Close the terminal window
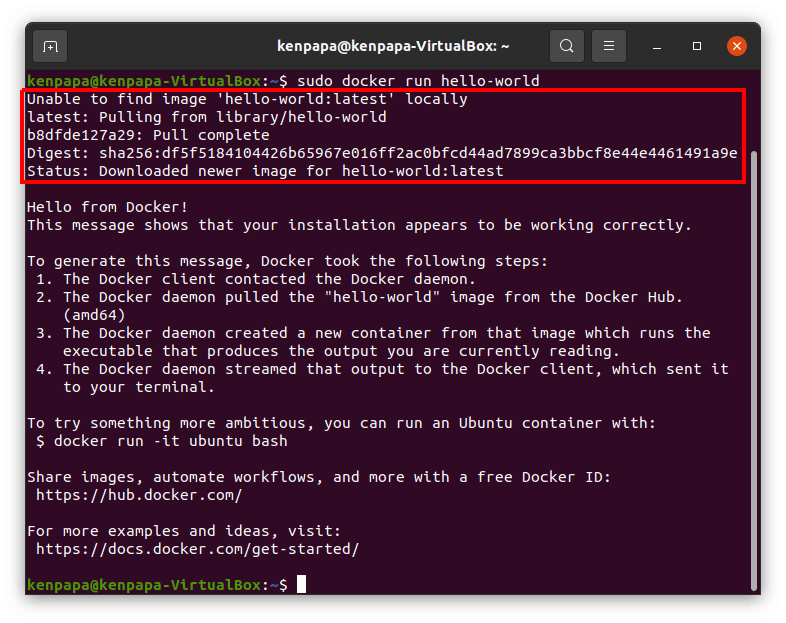This screenshot has width=786, height=623. click(x=737, y=46)
